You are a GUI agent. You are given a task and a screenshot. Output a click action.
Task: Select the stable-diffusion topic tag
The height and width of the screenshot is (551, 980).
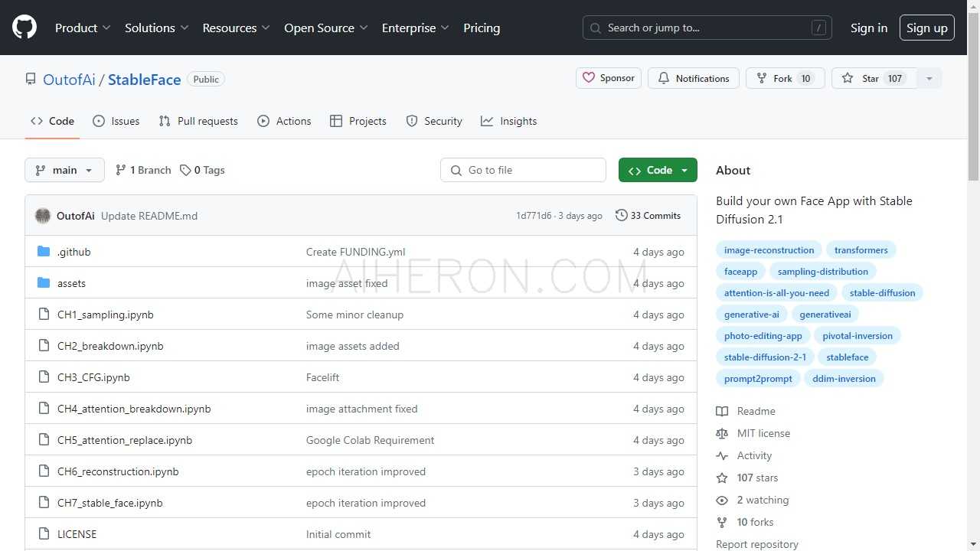pyautogui.click(x=882, y=293)
